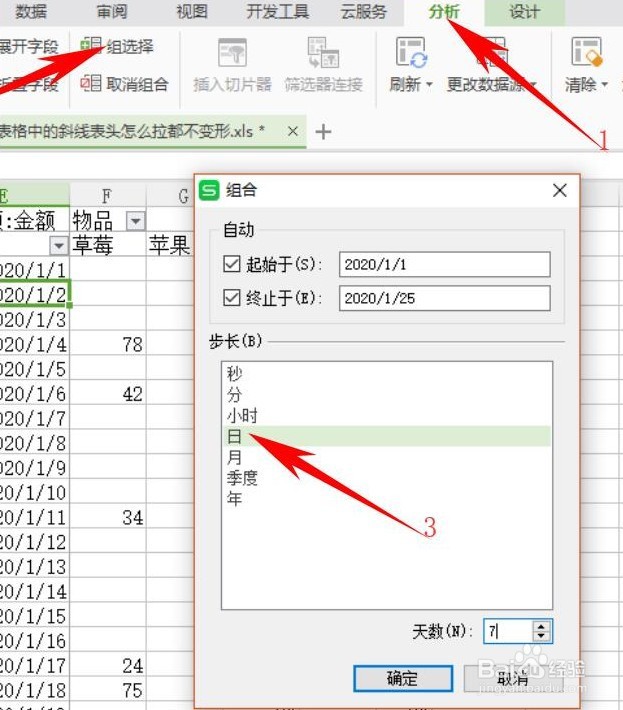Click the 2020/1/17 date cell
The width and height of the screenshot is (623, 710).
pos(34,666)
